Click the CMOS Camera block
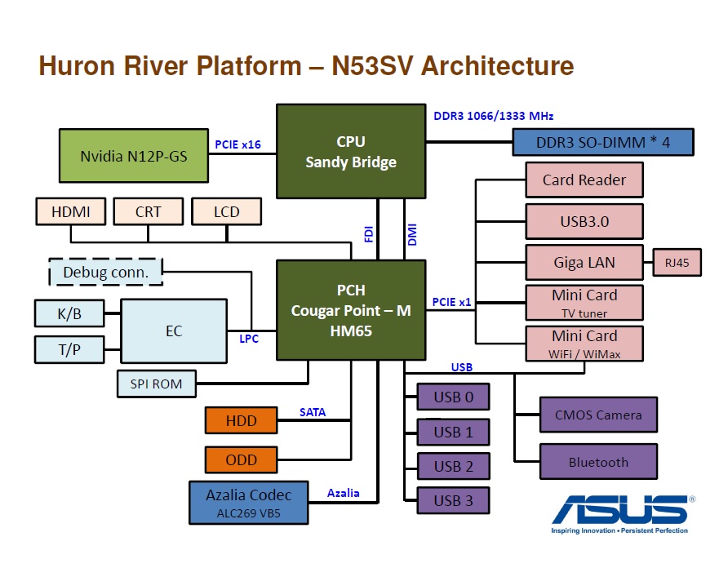 (598, 415)
